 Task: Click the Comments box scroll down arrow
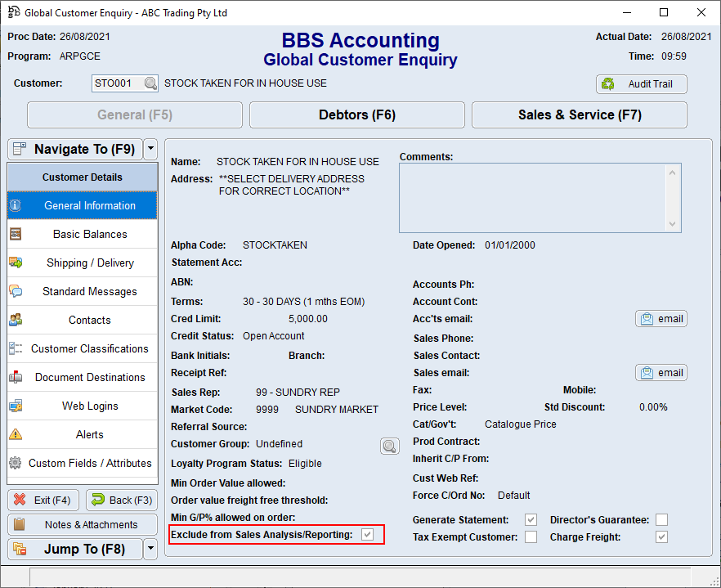point(672,223)
